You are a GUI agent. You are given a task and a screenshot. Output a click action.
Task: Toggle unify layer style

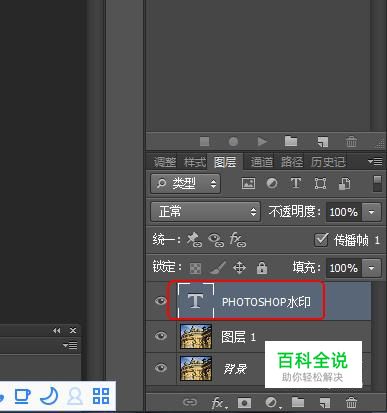point(238,240)
